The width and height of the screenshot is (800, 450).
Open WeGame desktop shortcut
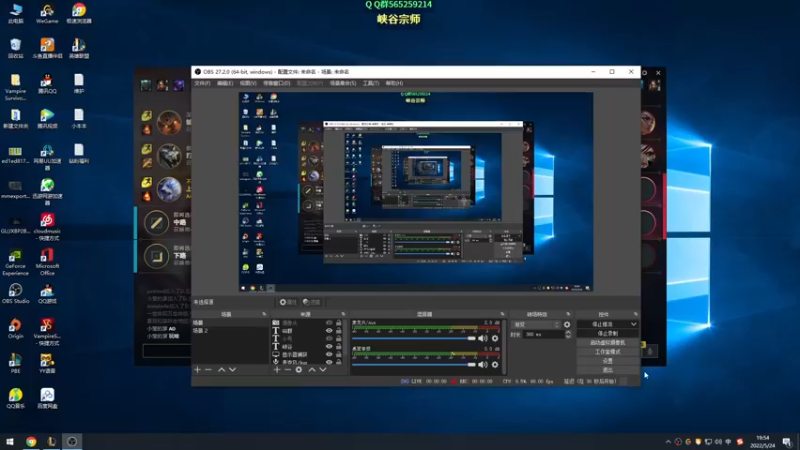click(47, 14)
